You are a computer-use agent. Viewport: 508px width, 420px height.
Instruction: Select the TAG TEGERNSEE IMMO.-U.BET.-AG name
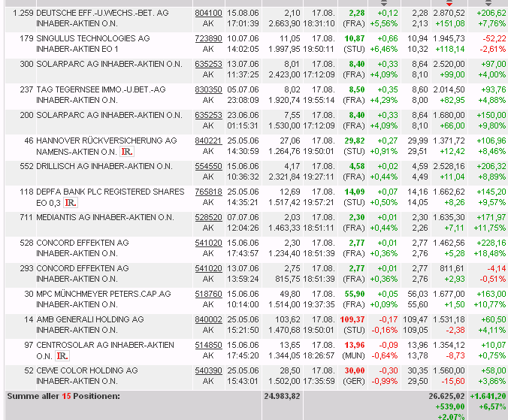(101, 90)
